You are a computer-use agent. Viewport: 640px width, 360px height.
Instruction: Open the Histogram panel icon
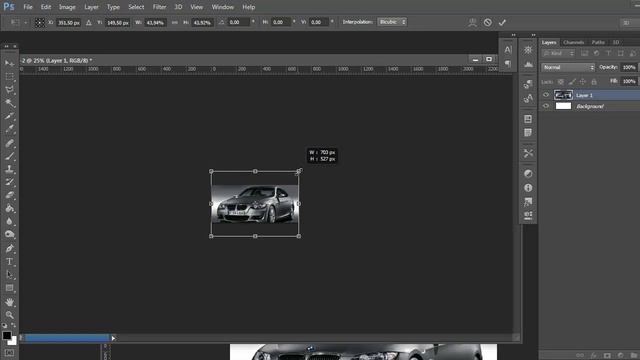coord(528,64)
